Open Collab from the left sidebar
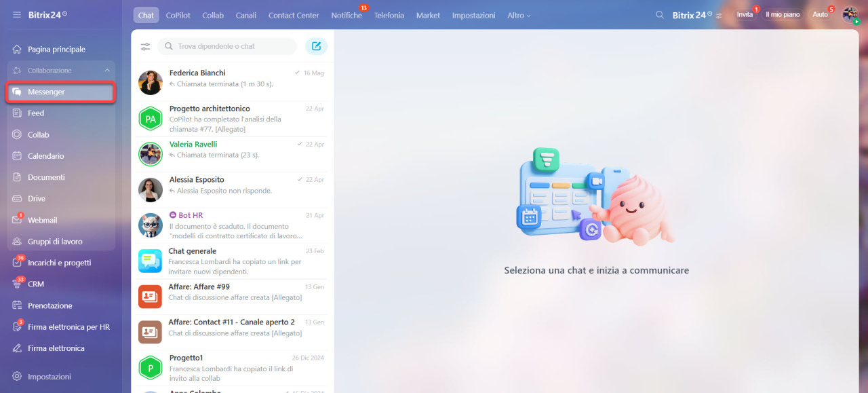Viewport: 868px width, 393px height. click(x=39, y=134)
